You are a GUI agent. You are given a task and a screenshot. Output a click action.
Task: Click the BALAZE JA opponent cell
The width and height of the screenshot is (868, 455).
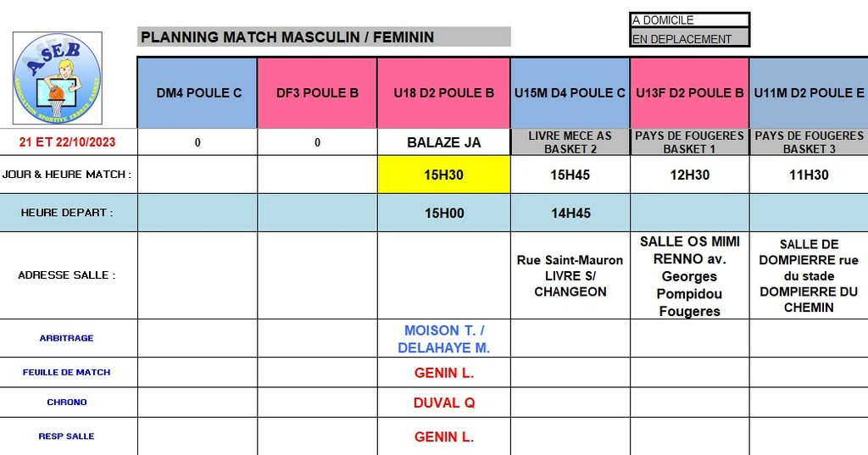pyautogui.click(x=443, y=142)
